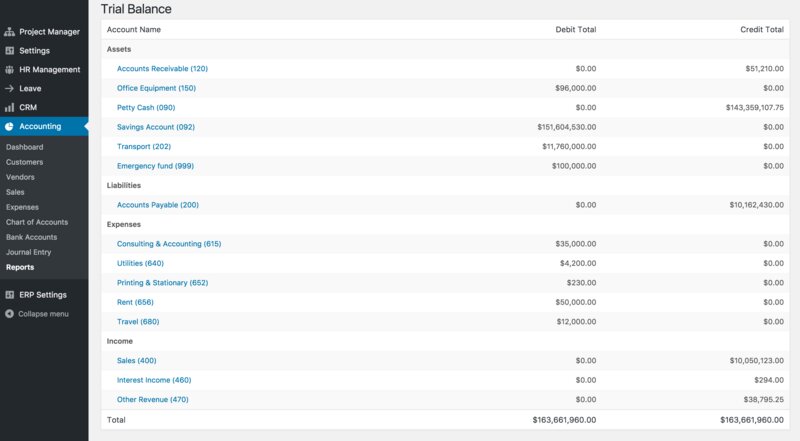
Task: Click the Accounting pie chart icon
Action: pos(9,127)
